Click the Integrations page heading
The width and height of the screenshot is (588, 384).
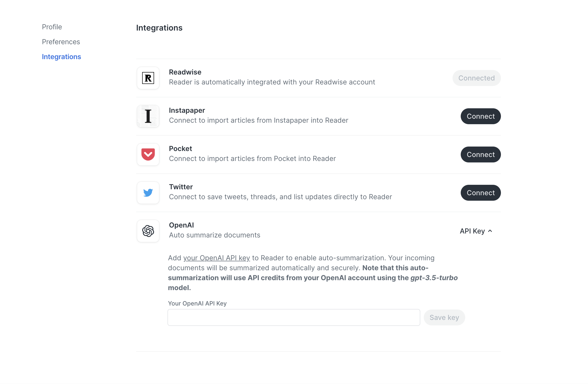[x=159, y=28]
